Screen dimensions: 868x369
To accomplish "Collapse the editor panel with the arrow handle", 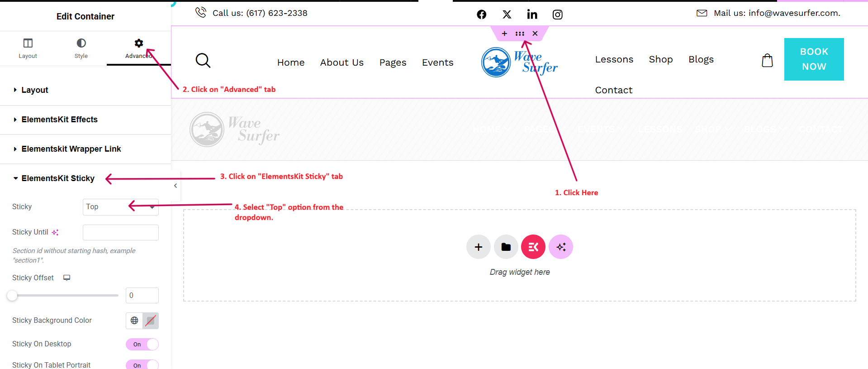I will (x=175, y=186).
